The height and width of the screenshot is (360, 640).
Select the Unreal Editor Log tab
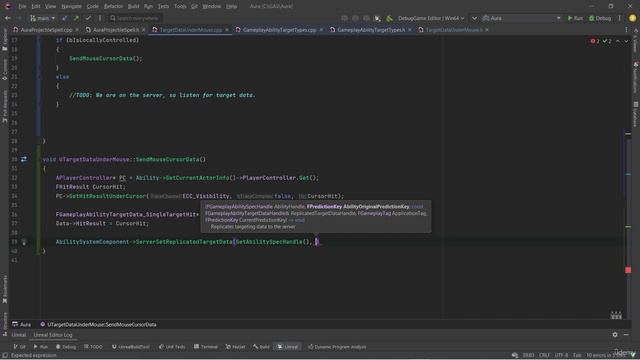click(53, 335)
